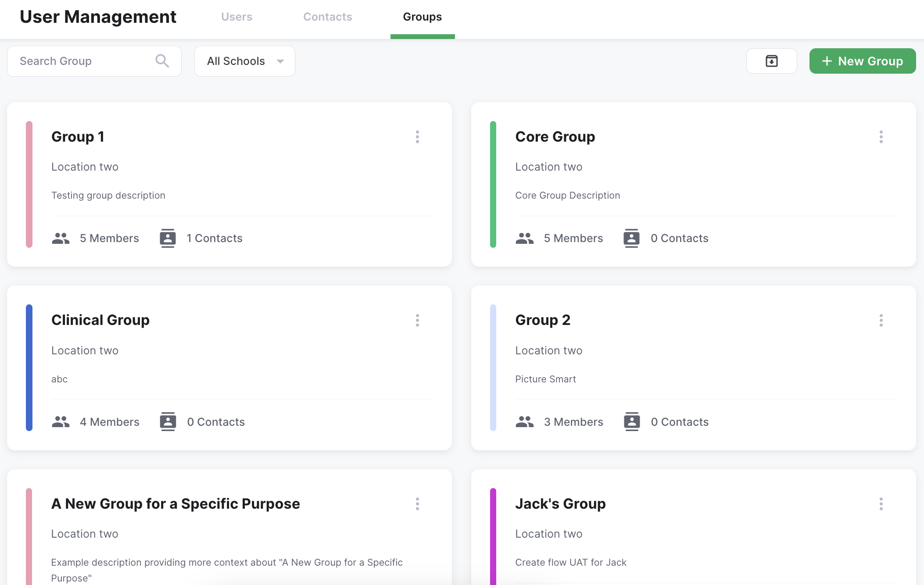This screenshot has width=924, height=585.
Task: Open the archived groups icon button
Action: [x=771, y=61]
